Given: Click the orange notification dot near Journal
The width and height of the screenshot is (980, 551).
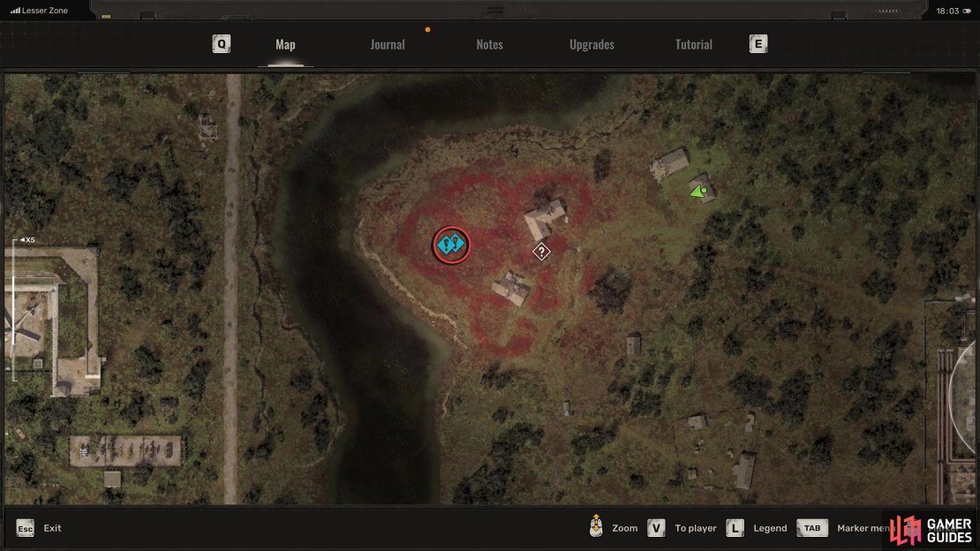Looking at the screenshot, I should click(427, 29).
